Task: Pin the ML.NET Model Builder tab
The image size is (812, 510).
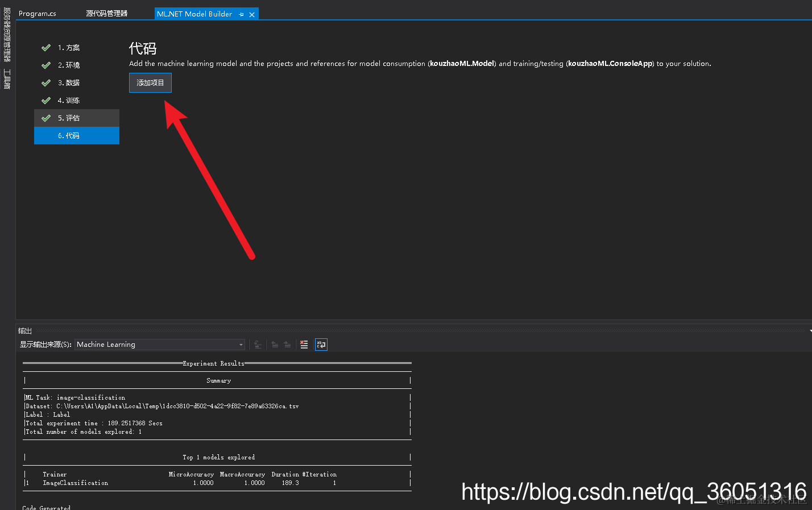Action: (242, 14)
